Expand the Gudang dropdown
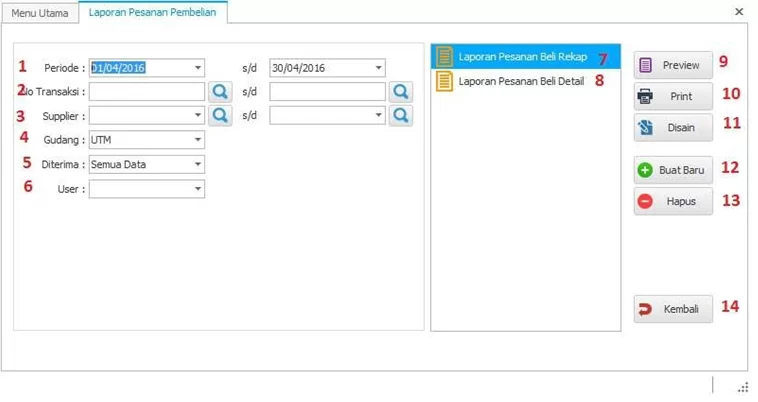This screenshot has height=402, width=758. tap(198, 140)
